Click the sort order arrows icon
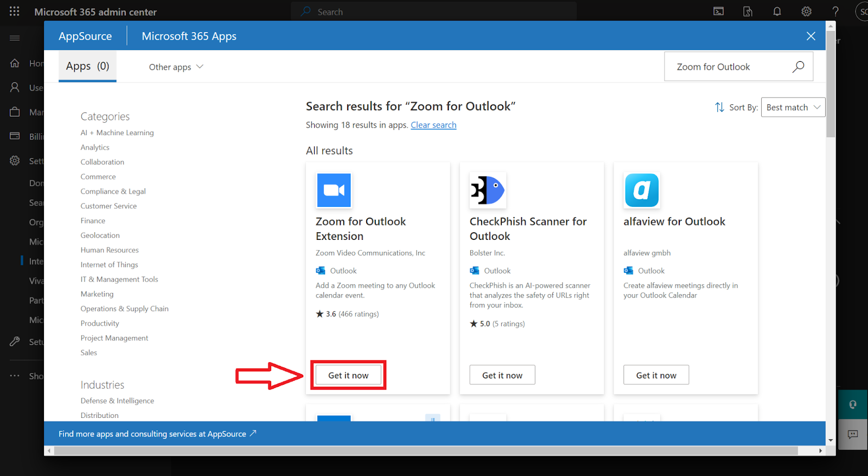The height and width of the screenshot is (476, 868). click(x=719, y=107)
